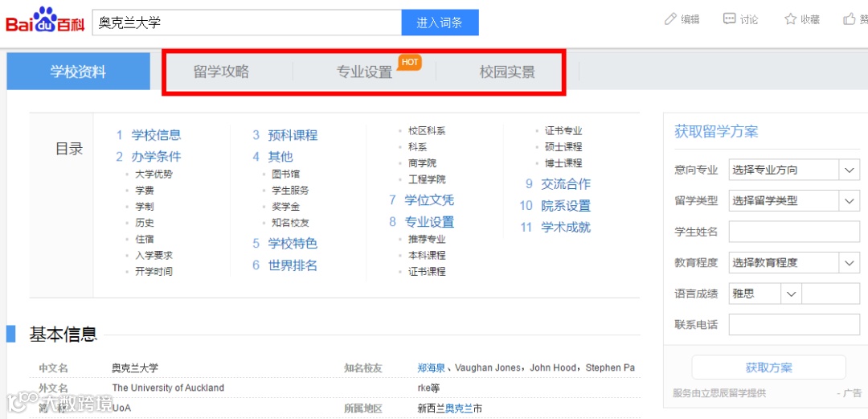This screenshot has height=419, width=868.
Task: Click the 收藏 star icon
Action: (790, 19)
